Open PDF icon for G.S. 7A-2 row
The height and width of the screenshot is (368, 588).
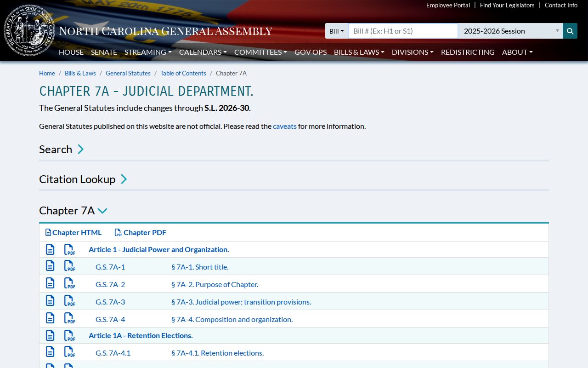(69, 283)
